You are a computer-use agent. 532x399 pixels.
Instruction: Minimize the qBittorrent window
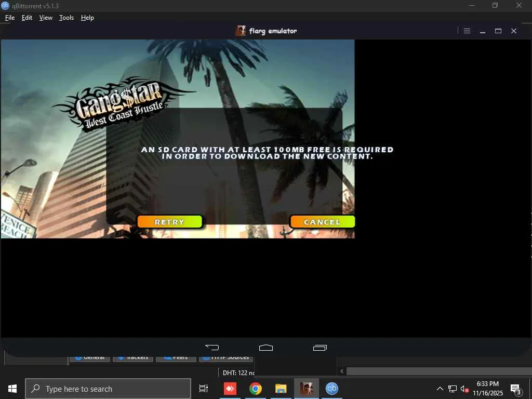pyautogui.click(x=472, y=5)
